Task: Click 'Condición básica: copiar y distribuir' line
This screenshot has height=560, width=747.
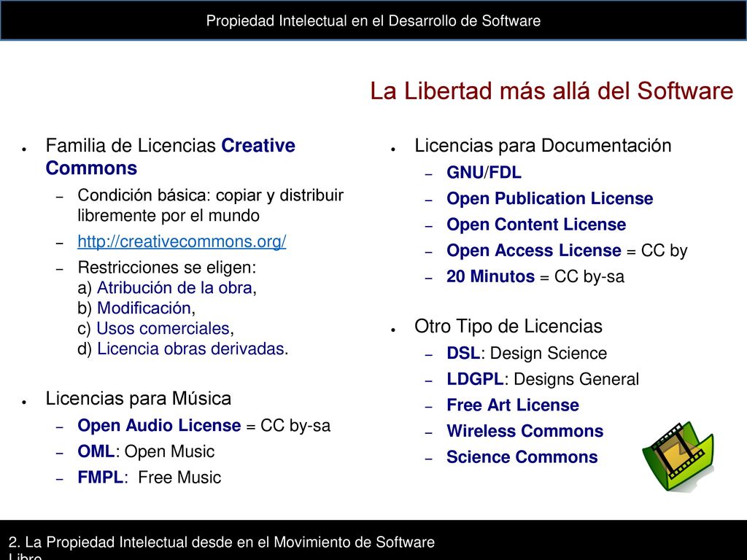Action: 210,195
